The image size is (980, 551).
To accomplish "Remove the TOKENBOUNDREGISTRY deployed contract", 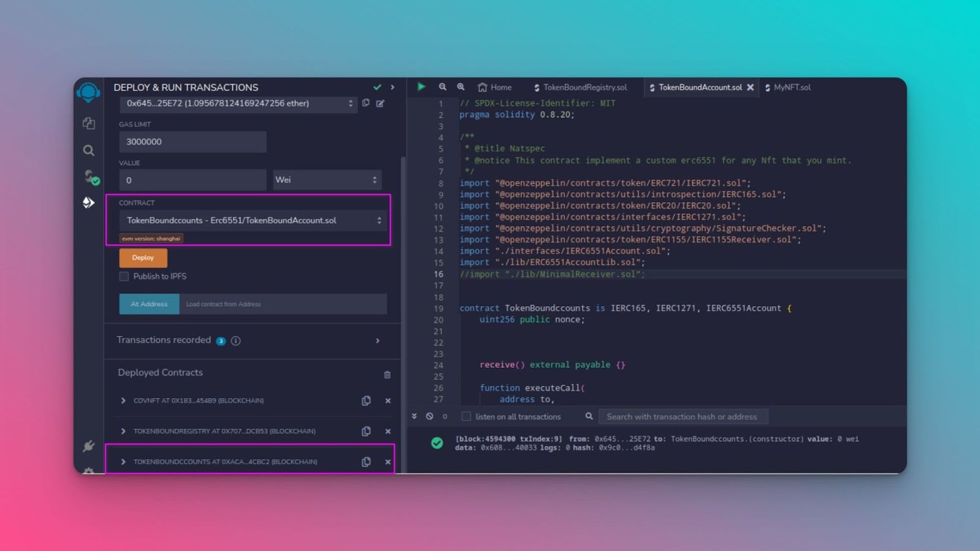I will (x=388, y=431).
